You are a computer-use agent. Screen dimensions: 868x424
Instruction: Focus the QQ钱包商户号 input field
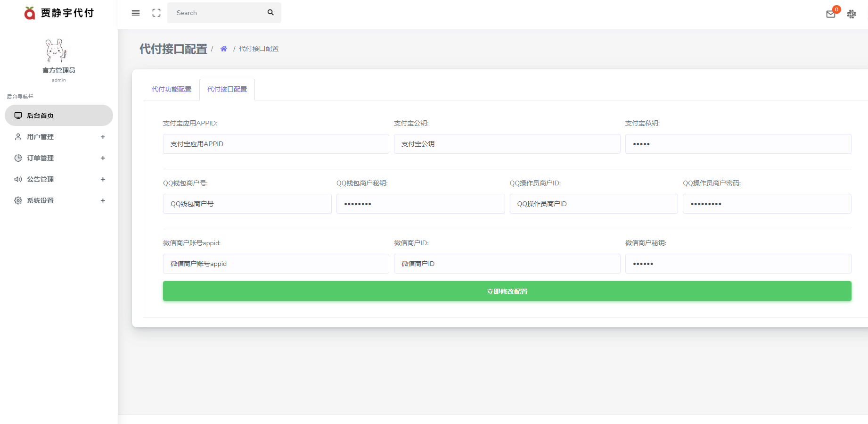tap(247, 204)
